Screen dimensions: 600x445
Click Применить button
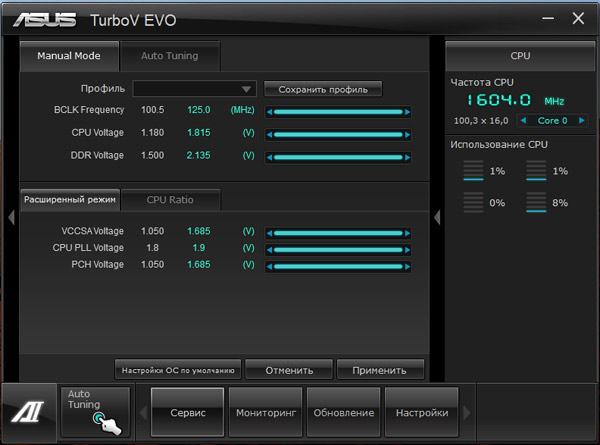380,370
